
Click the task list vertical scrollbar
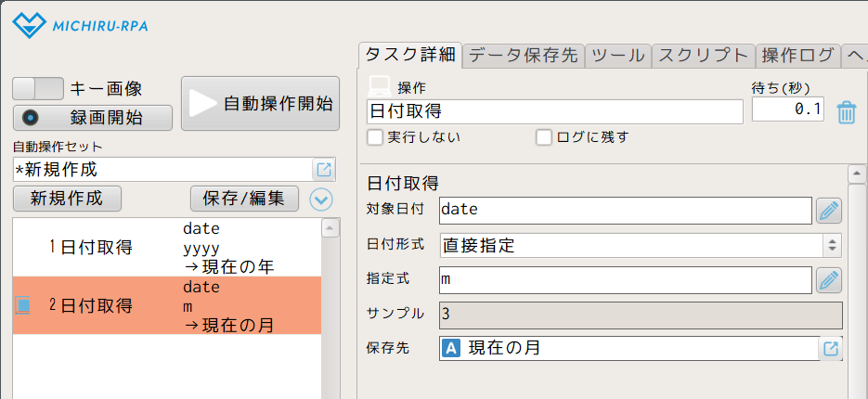tap(328, 306)
